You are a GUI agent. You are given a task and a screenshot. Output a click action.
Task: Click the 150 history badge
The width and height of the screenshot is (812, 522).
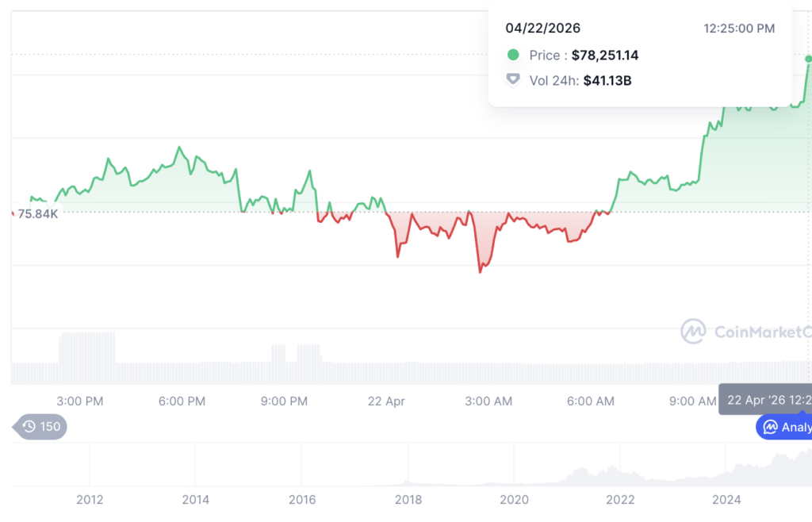[x=40, y=427]
